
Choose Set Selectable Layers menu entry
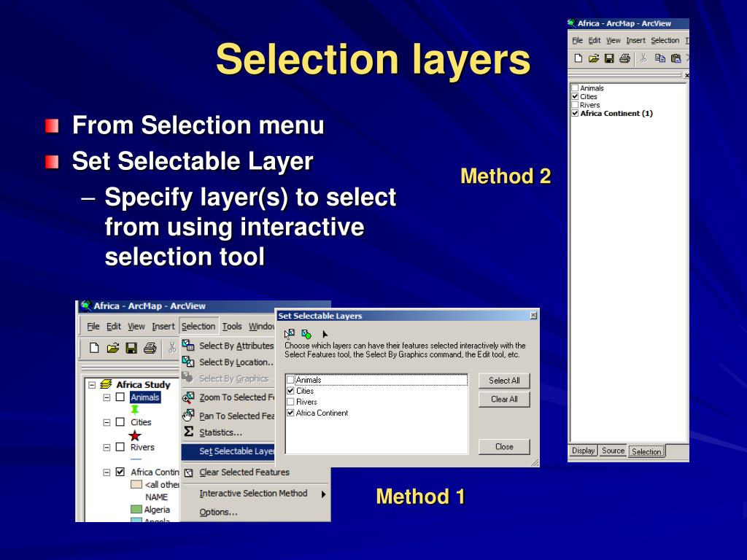click(228, 451)
